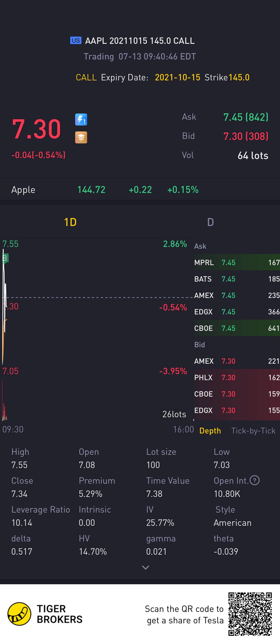The width and height of the screenshot is (280, 644).
Task: Tap the orange stacked-layers icon
Action: pyautogui.click(x=81, y=137)
